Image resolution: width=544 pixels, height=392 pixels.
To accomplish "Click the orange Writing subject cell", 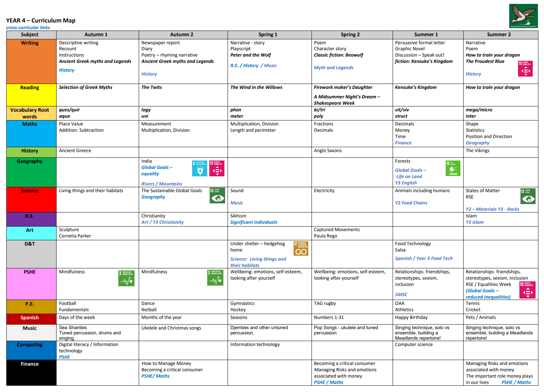I will pyautogui.click(x=30, y=61).
